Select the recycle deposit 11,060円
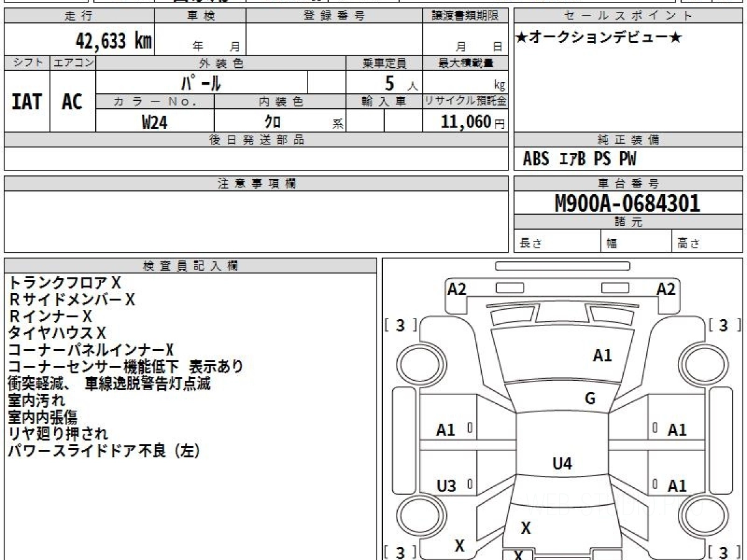The width and height of the screenshot is (747, 560). coord(472,122)
